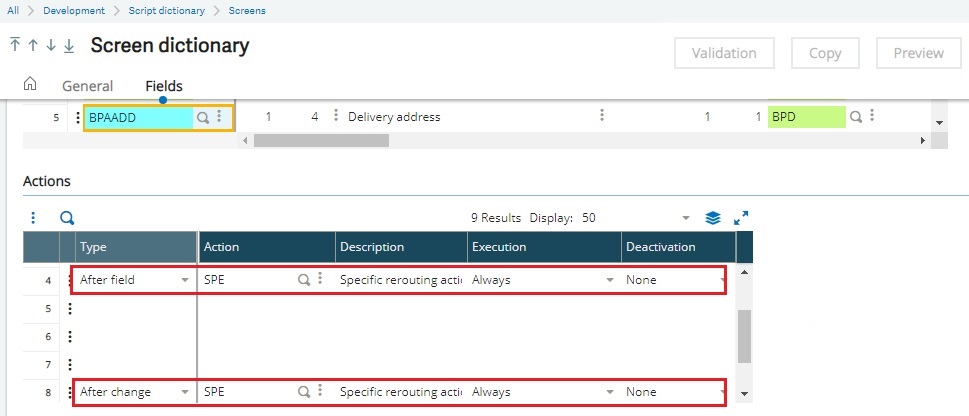Click the magnifier icon in BPAADD field
Viewport: 969px width, 416px height.
(203, 117)
